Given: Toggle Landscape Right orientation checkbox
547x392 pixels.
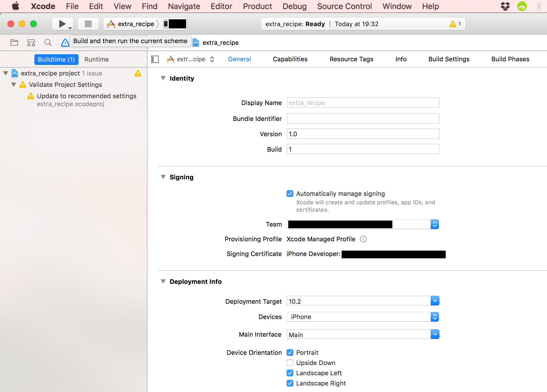Looking at the screenshot, I should 290,383.
